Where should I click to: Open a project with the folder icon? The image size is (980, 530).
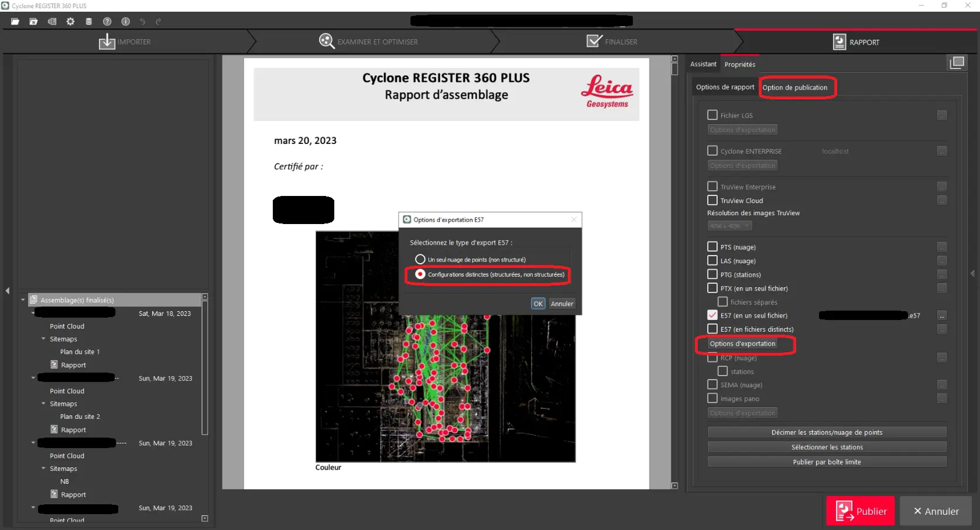(x=15, y=22)
